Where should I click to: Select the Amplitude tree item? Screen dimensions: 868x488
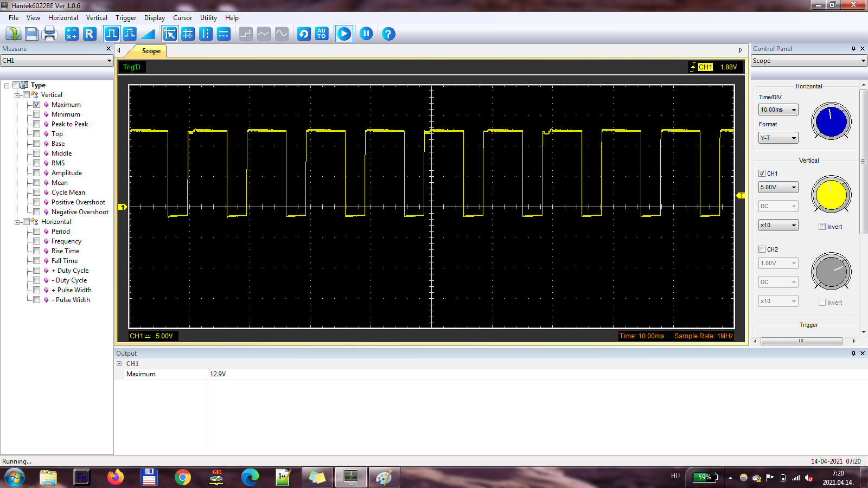(x=67, y=173)
